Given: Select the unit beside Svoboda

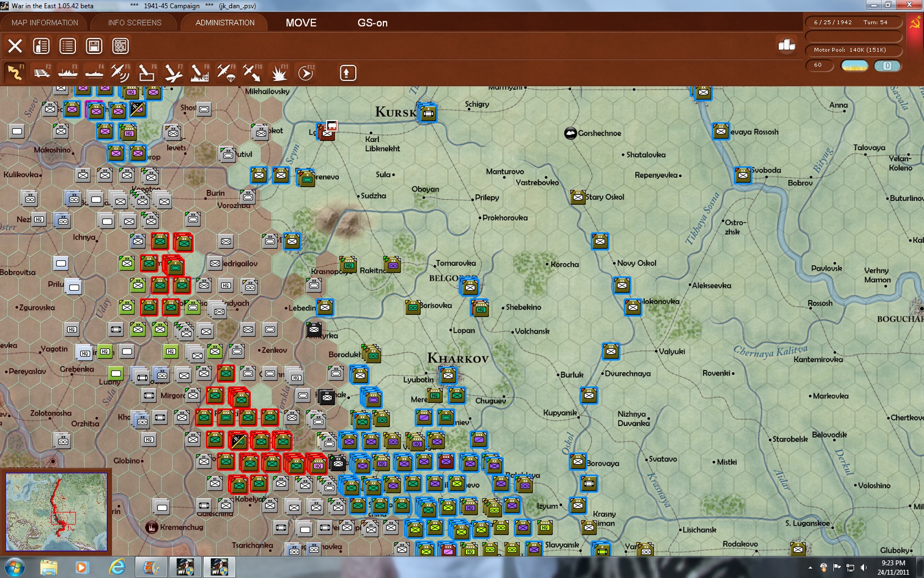Looking at the screenshot, I should pyautogui.click(x=743, y=175).
